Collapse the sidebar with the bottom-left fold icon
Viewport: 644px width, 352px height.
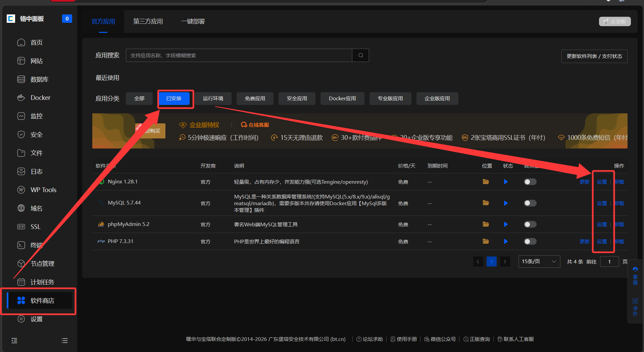tap(14, 341)
